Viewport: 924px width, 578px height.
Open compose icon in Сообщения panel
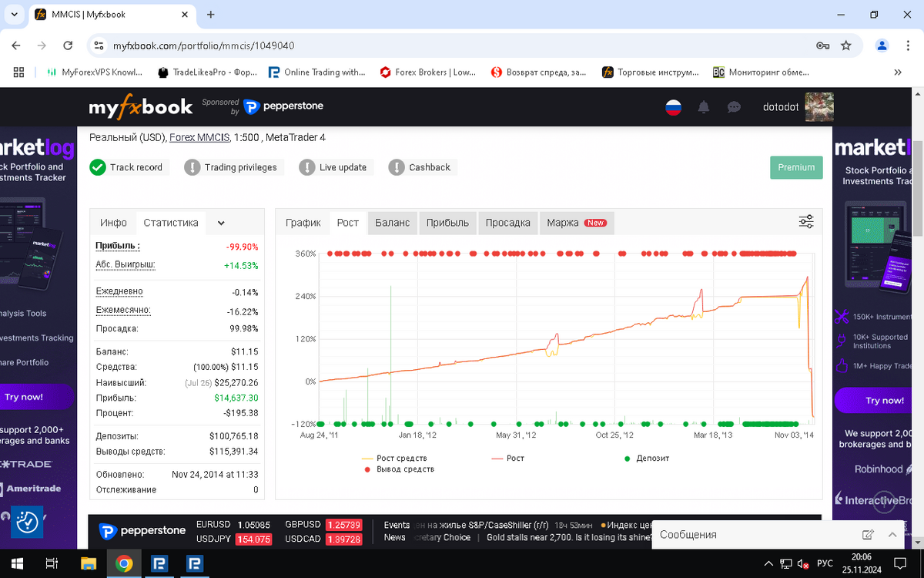pyautogui.click(x=868, y=534)
